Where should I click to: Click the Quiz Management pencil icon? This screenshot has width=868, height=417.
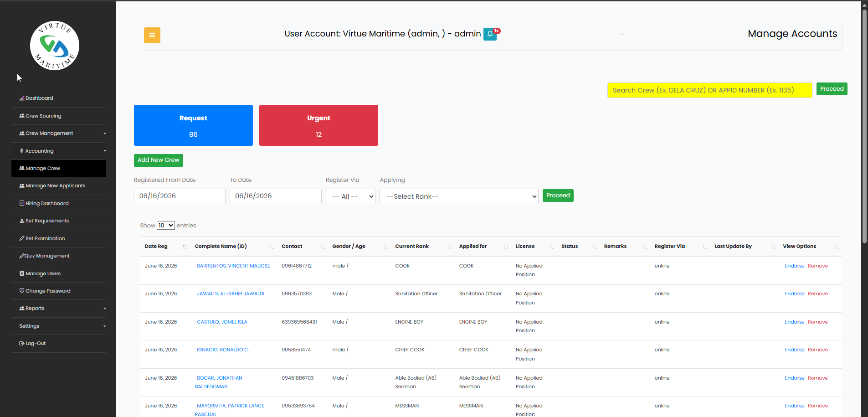pyautogui.click(x=21, y=256)
